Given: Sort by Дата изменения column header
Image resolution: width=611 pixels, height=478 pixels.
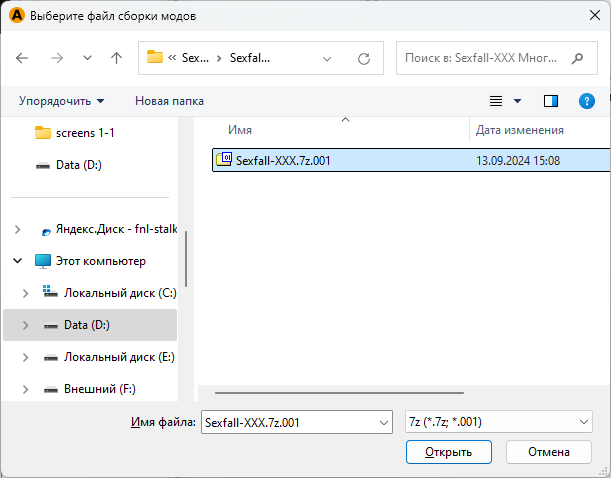Looking at the screenshot, I should point(519,130).
